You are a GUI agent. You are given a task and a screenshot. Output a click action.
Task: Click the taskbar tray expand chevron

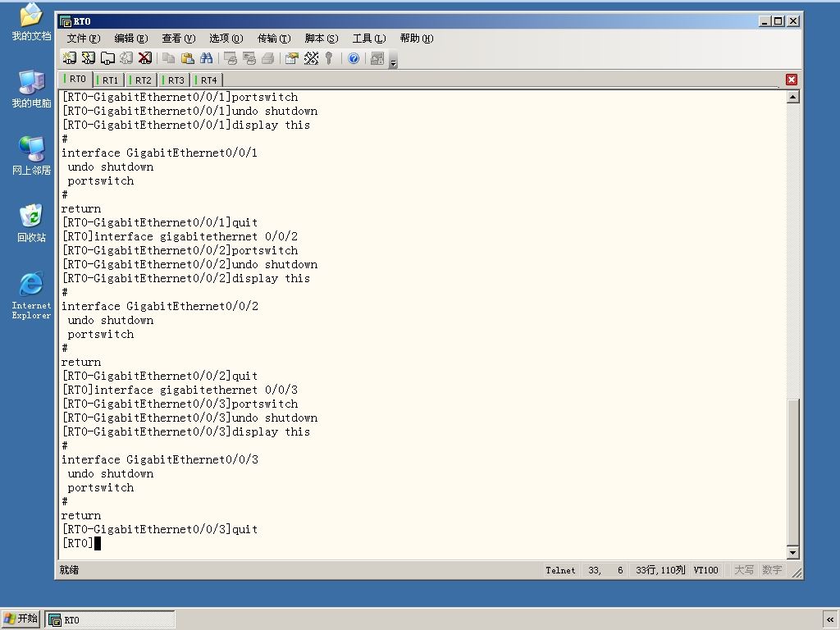pos(830,619)
